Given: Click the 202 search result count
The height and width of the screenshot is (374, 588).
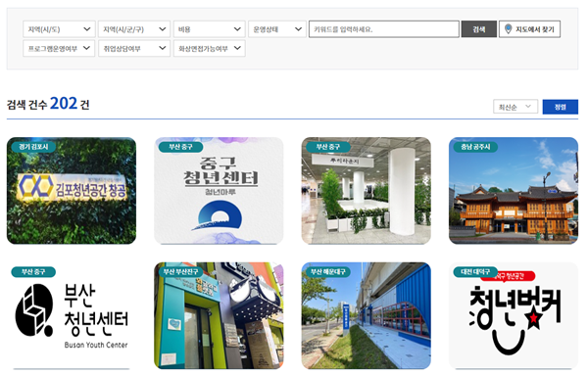Looking at the screenshot, I should point(64,104).
